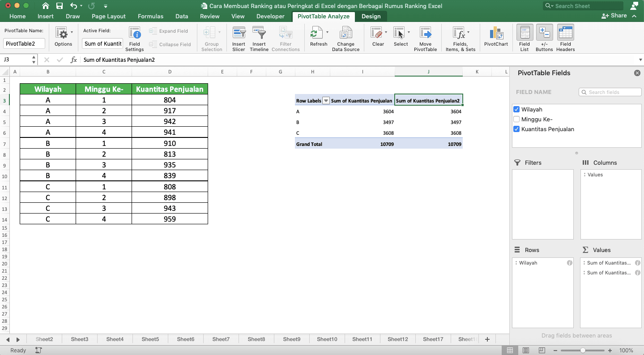Open Field Settings in the ribbon

[135, 38]
